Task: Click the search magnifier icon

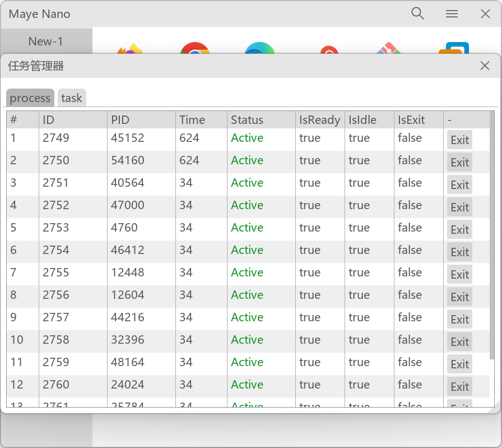Action: click(417, 14)
